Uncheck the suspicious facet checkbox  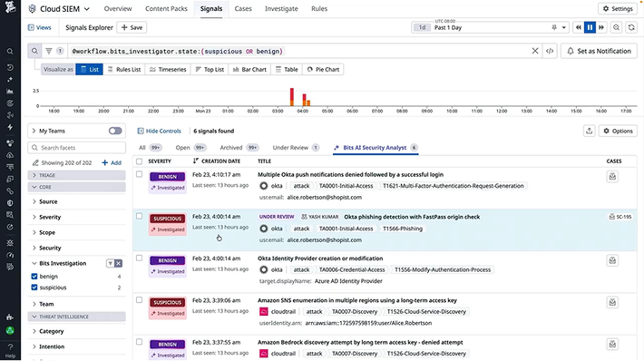[34, 288]
